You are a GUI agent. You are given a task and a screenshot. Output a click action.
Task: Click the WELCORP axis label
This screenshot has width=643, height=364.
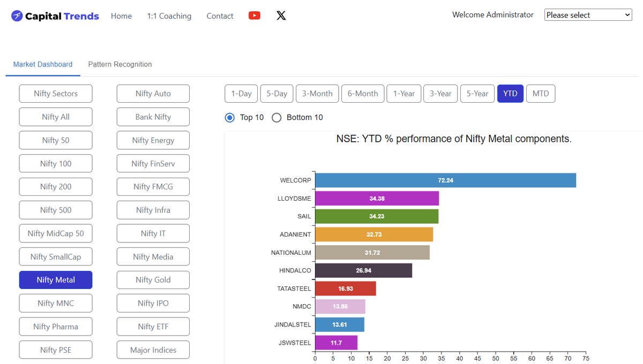coord(295,180)
